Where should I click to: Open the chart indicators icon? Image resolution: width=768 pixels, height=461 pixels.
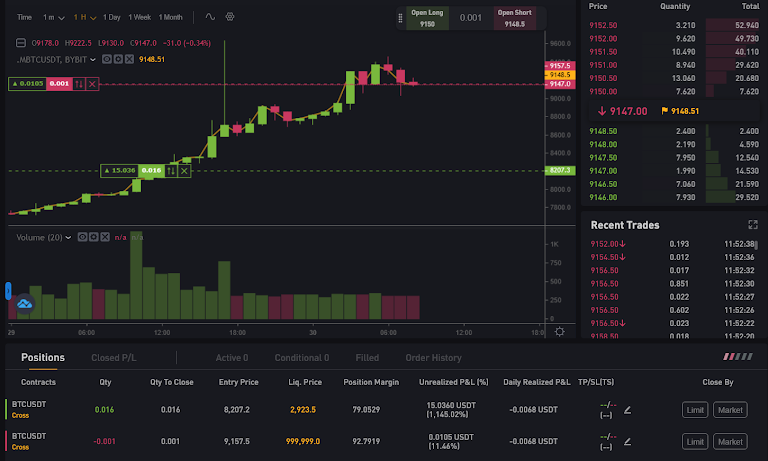(209, 17)
